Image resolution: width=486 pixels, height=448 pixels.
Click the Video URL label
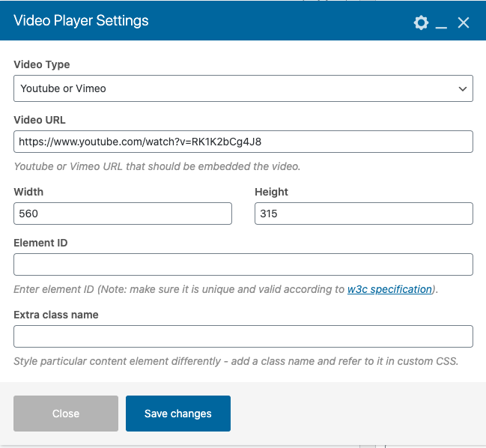tap(40, 120)
